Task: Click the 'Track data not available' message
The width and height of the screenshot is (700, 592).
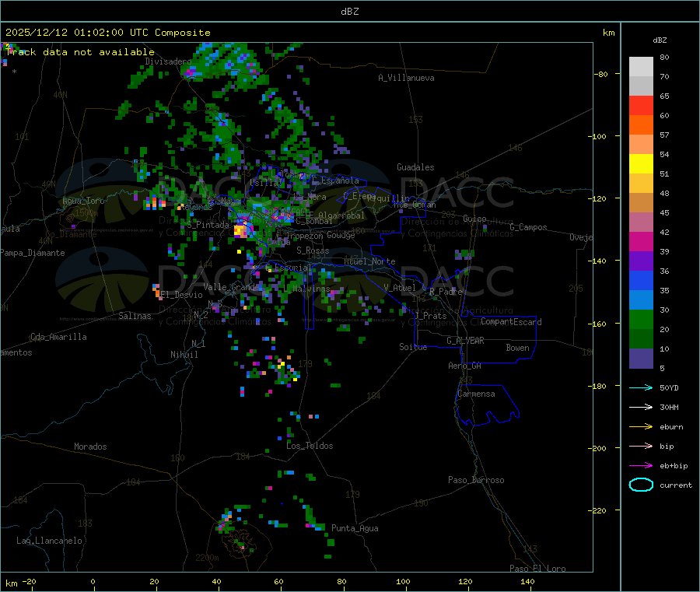Action: tap(80, 52)
